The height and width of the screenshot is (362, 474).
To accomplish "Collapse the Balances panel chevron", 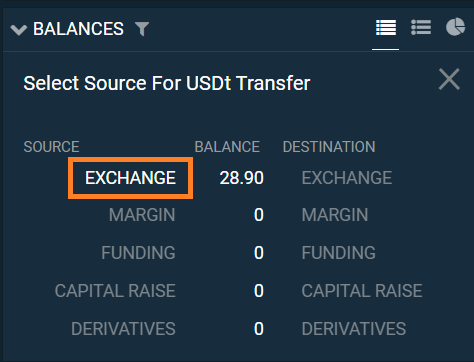I will (x=19, y=30).
